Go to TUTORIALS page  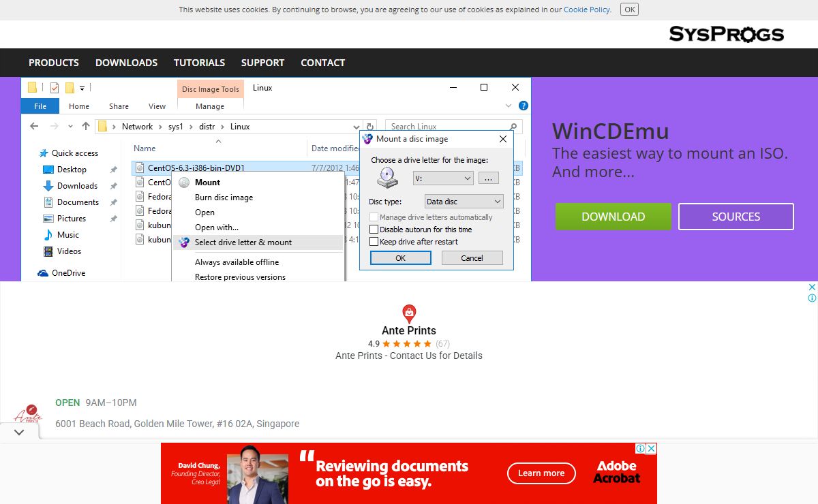coord(199,63)
